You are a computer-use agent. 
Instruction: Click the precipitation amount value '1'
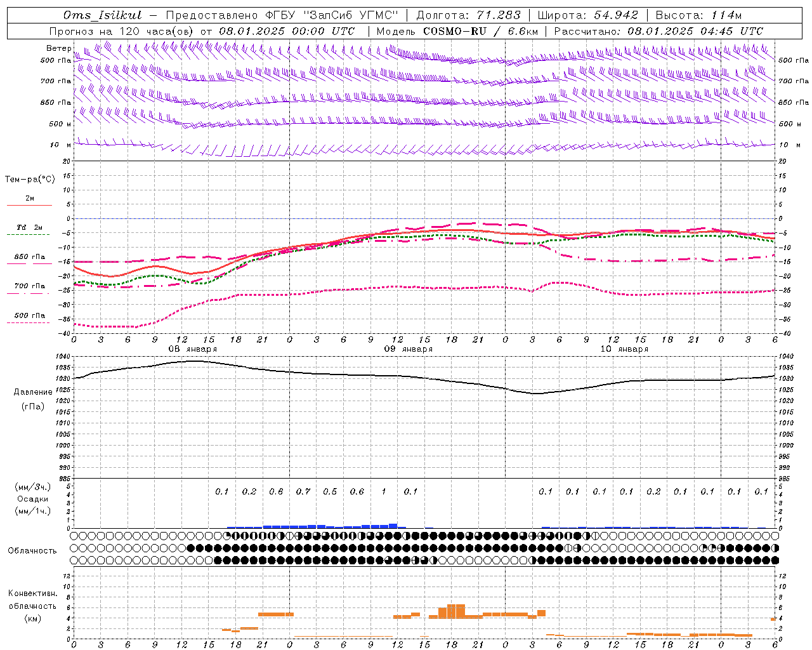click(x=383, y=492)
